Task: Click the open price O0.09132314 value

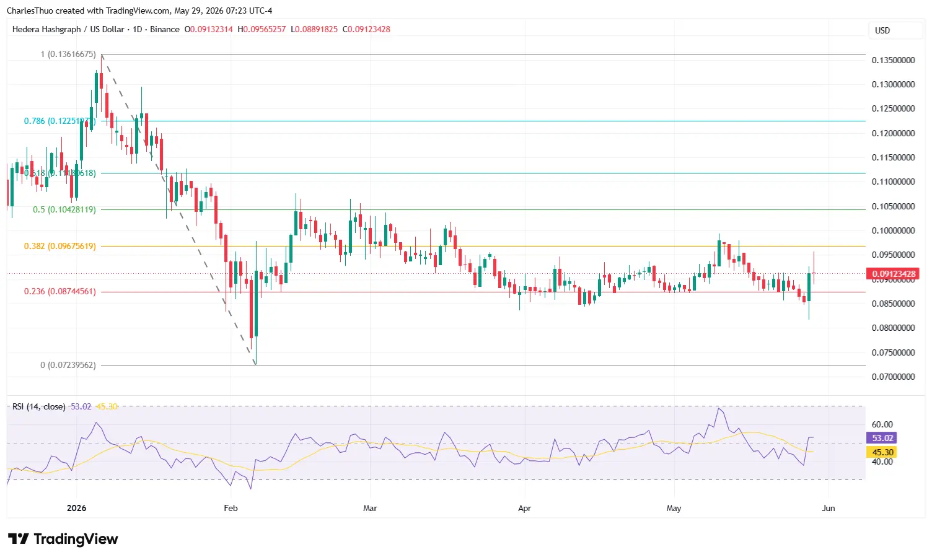Action: [x=209, y=29]
